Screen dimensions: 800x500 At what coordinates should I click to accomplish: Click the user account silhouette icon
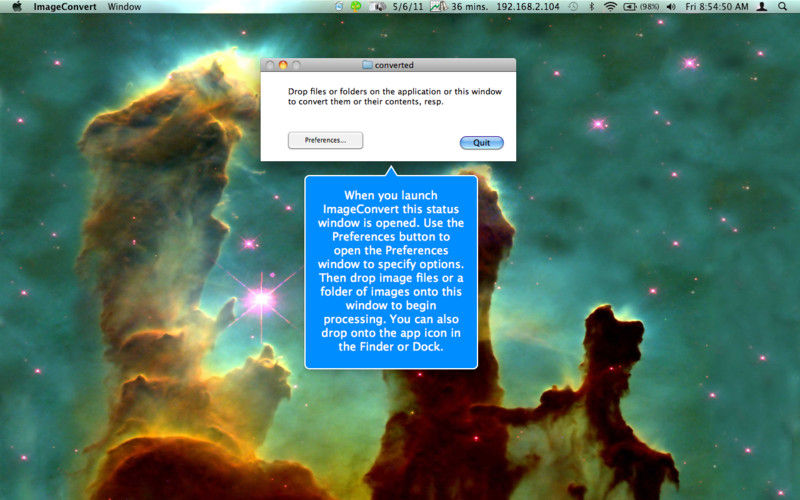(x=762, y=7)
